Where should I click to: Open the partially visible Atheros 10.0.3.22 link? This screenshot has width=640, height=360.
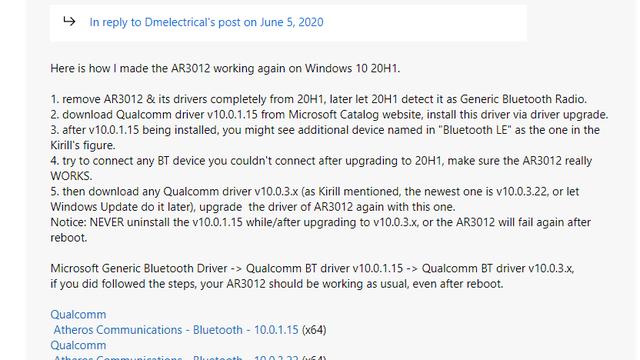(x=176, y=358)
